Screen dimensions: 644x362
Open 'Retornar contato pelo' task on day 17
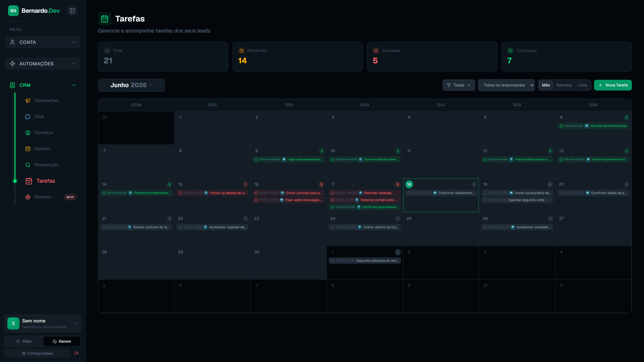pyautogui.click(x=364, y=200)
